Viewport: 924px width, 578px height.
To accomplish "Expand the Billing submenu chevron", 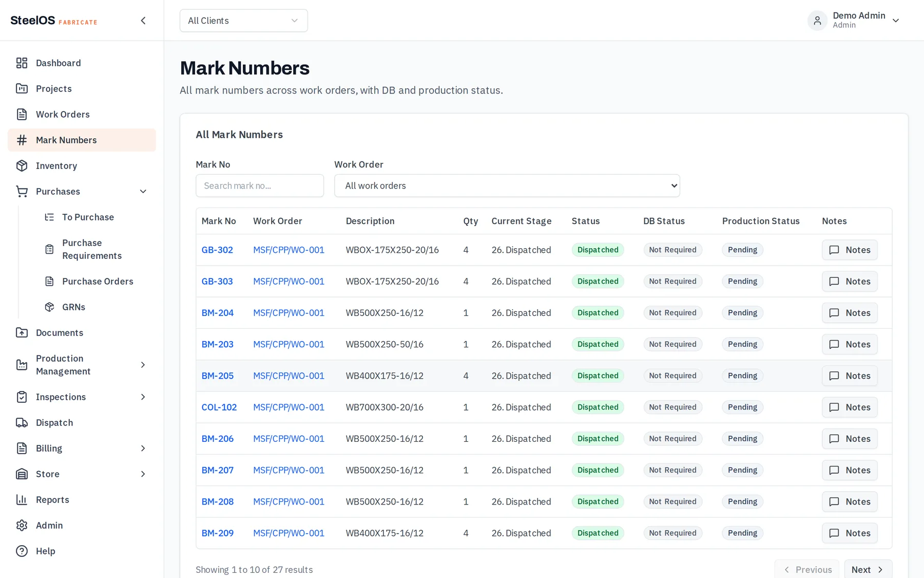I will pyautogui.click(x=143, y=449).
